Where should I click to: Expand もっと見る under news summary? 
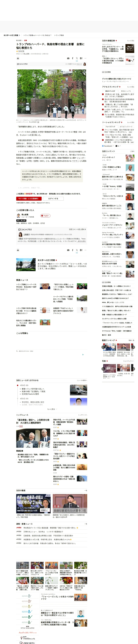[52, 409]
